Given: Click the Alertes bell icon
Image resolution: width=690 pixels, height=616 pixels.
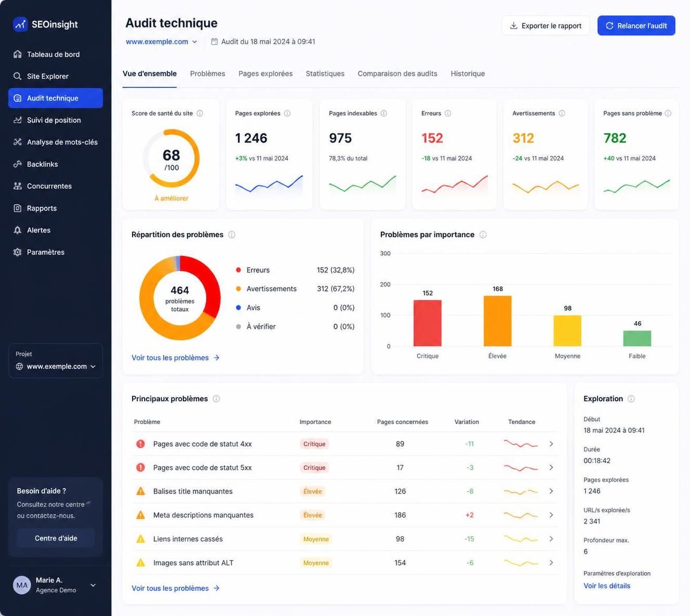Looking at the screenshot, I should pos(18,230).
